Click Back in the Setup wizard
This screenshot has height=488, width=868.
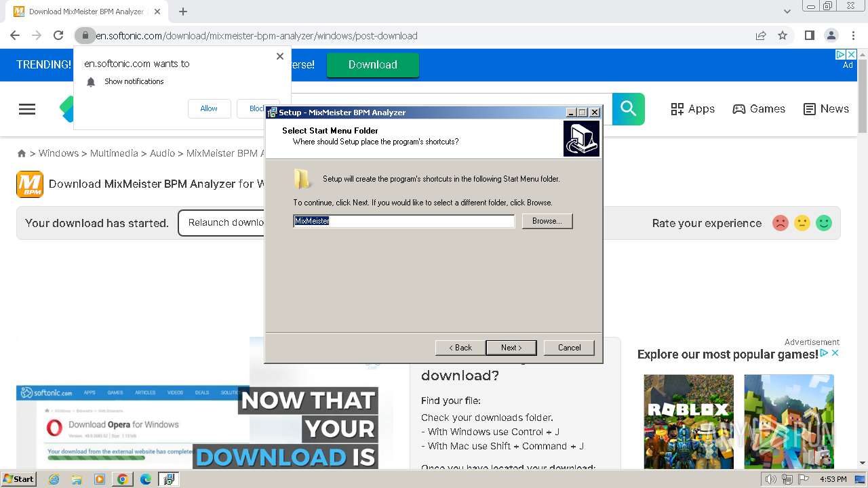click(460, 348)
